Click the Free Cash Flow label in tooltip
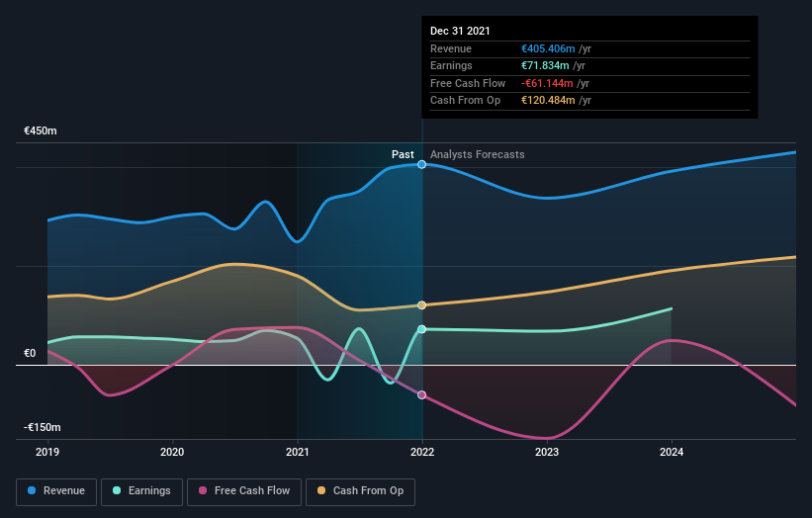 tap(468, 83)
